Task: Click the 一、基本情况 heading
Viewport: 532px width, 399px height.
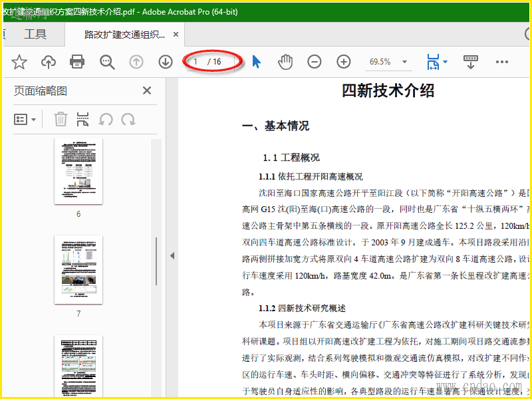Action: click(275, 126)
